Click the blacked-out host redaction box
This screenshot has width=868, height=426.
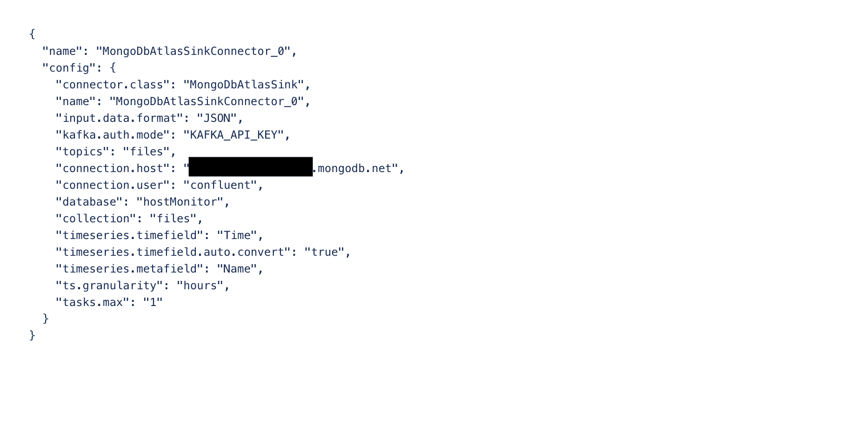click(x=251, y=166)
